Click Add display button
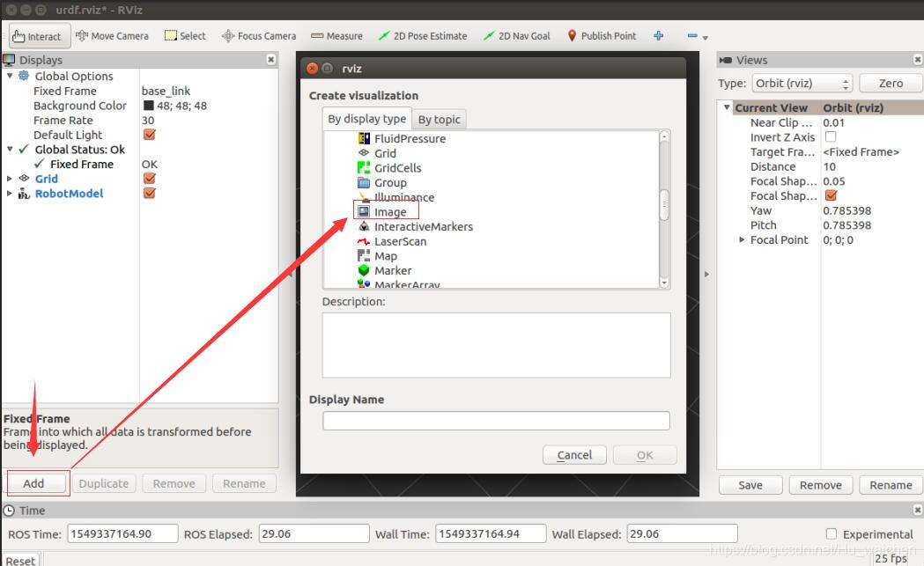 pyautogui.click(x=36, y=483)
